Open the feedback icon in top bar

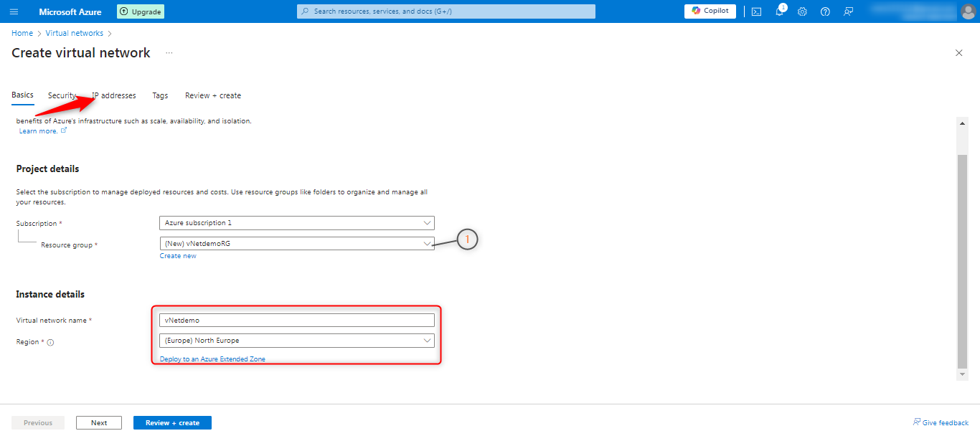coord(848,11)
